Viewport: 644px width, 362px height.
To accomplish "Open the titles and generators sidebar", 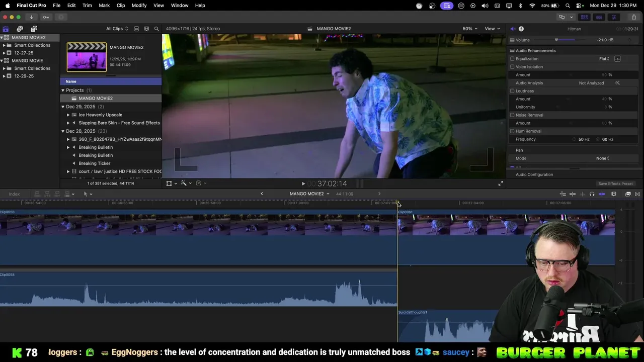I will click(x=34, y=29).
